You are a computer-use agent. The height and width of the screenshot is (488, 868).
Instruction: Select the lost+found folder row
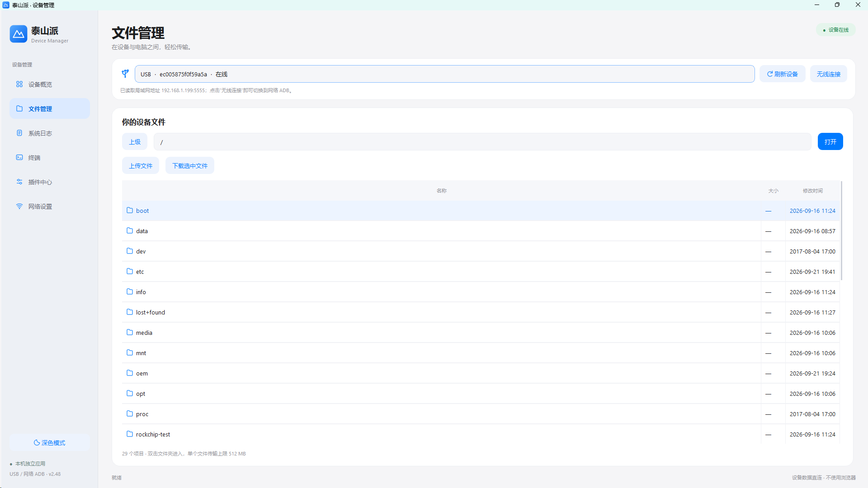(x=481, y=312)
